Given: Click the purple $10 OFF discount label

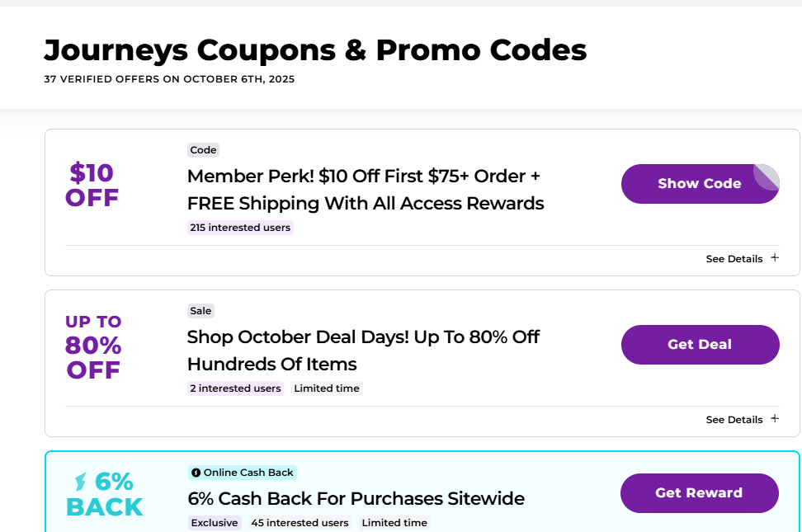Looking at the screenshot, I should click(x=92, y=186).
